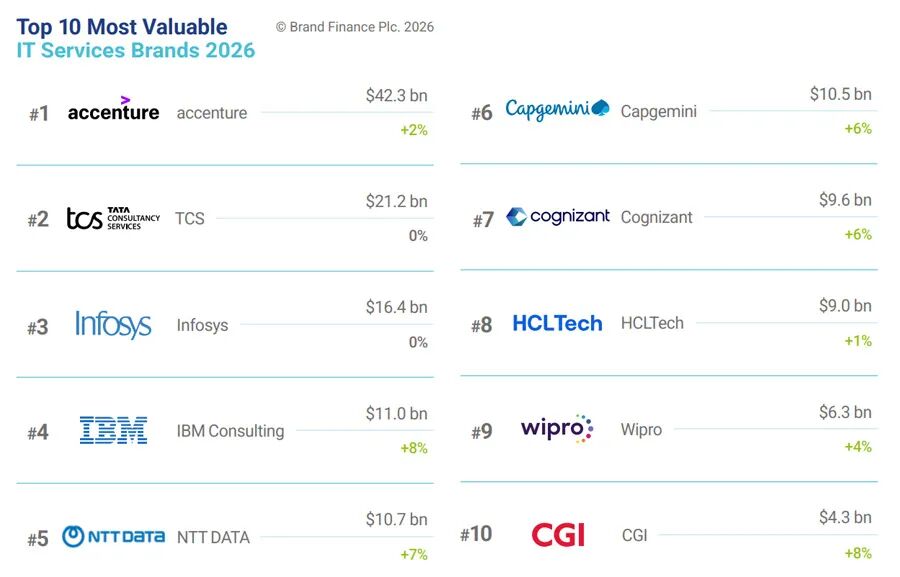The height and width of the screenshot is (577, 900).
Task: Click the Cognizant logo
Action: pos(558,216)
